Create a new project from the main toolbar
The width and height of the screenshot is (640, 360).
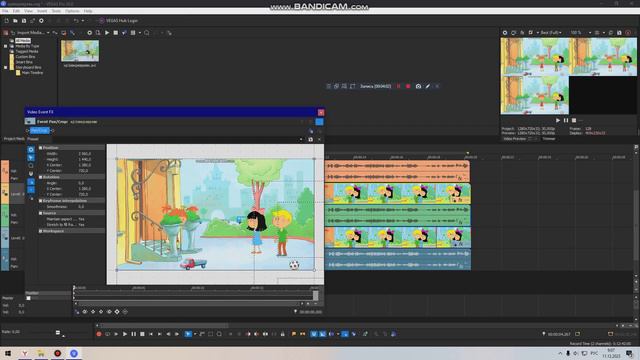pos(7,20)
